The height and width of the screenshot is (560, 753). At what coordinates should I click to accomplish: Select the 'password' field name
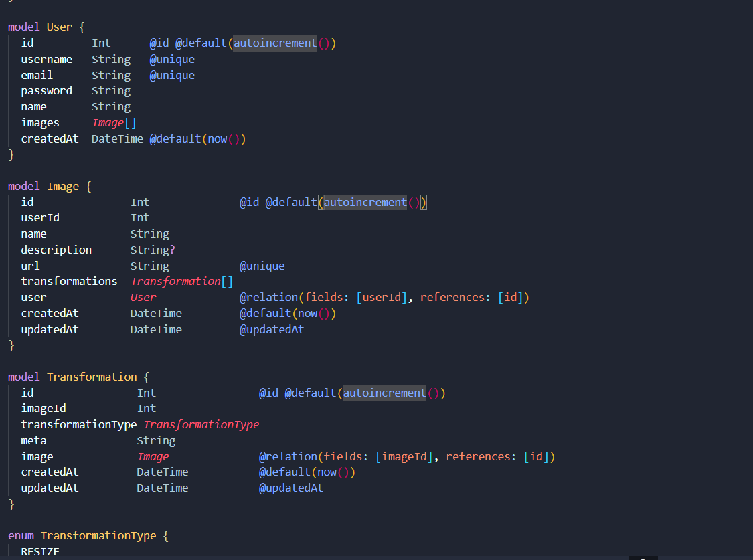click(x=47, y=91)
